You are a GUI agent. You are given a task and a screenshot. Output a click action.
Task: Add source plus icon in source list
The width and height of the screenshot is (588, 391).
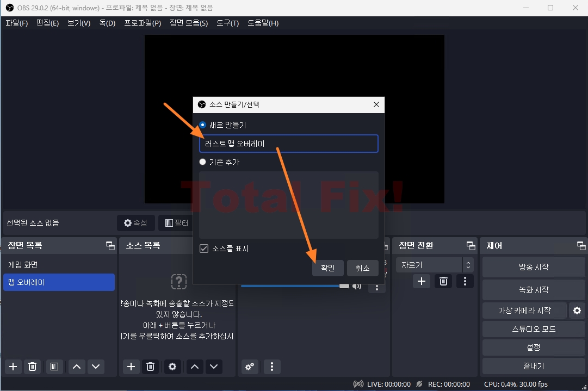coord(131,367)
